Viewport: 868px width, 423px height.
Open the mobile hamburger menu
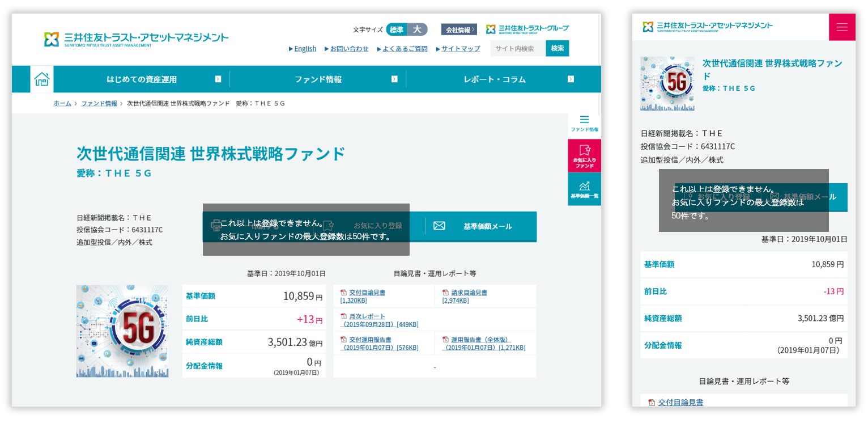pyautogui.click(x=842, y=27)
